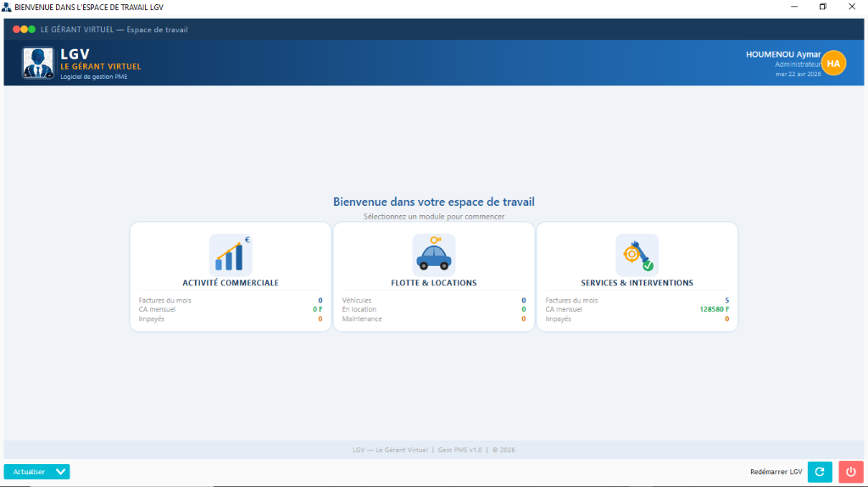Click the date mer 22 avr 2026
868x487 pixels.
(x=798, y=75)
